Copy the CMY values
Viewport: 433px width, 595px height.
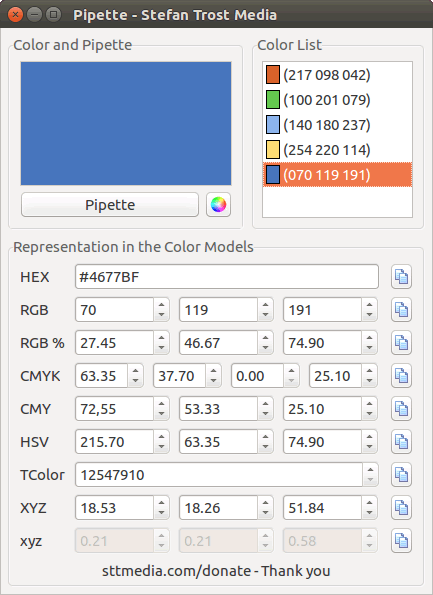(x=402, y=409)
